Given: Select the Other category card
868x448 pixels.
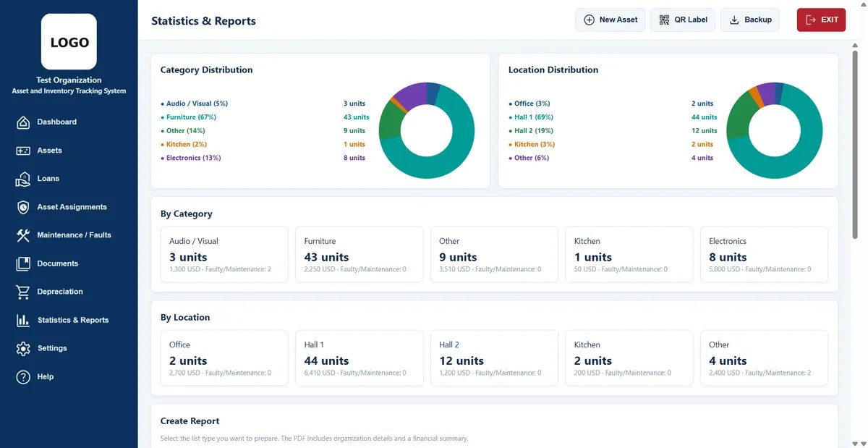Looking at the screenshot, I should click(x=494, y=254).
